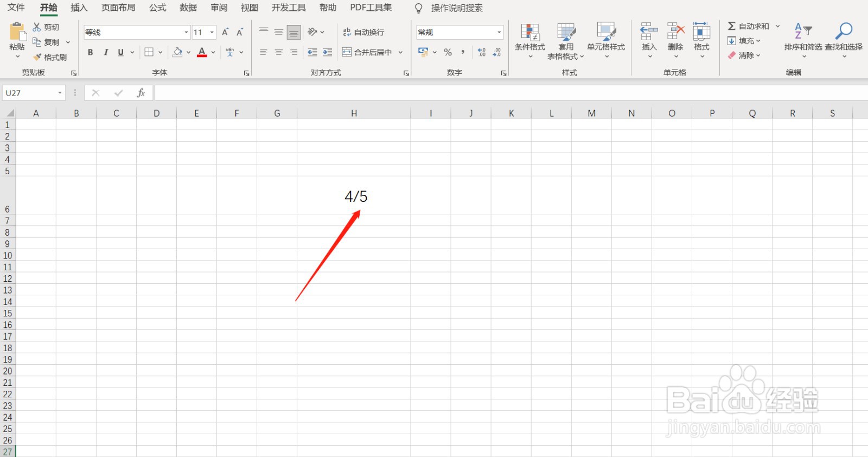Switch to the 页面布局 Page Layout tab
The height and width of the screenshot is (457, 868).
click(x=118, y=8)
